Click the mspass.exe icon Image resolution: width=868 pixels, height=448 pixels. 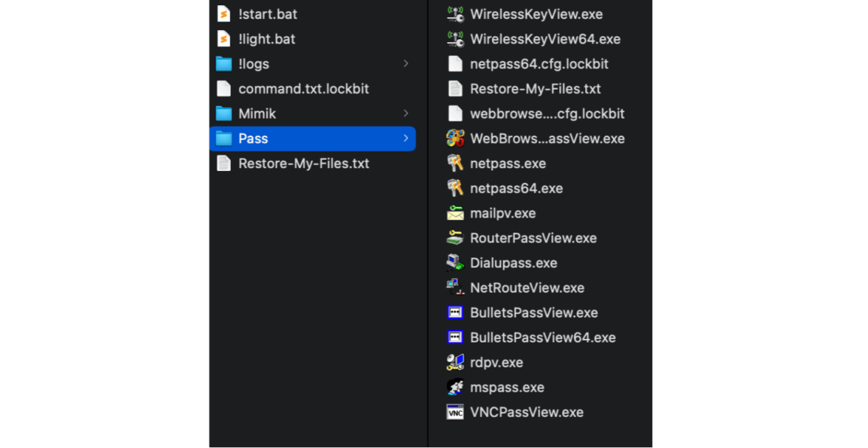455,387
